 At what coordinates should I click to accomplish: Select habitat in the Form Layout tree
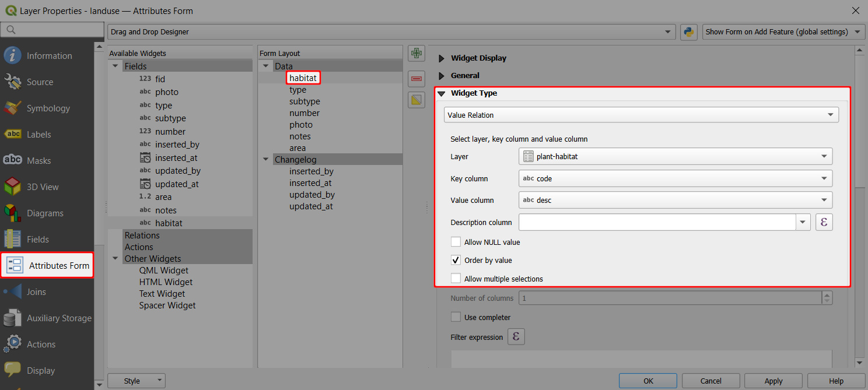click(303, 78)
